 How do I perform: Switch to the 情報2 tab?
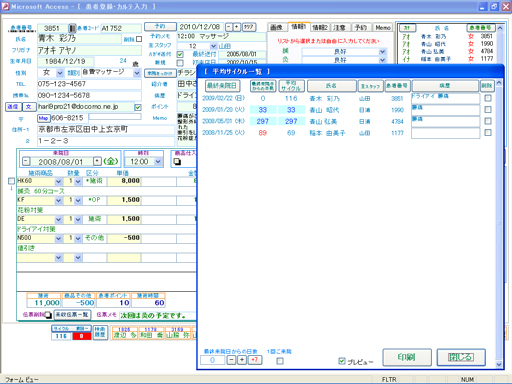320,27
